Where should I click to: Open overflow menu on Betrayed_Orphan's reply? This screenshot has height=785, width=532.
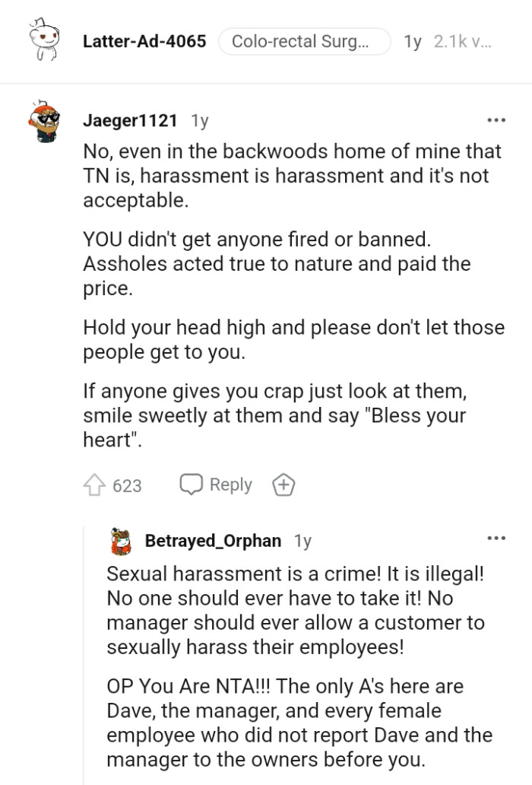(496, 539)
